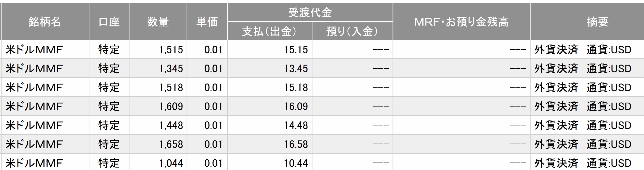Image resolution: width=644 pixels, height=170 pixels.
Task: Select the payment amount 15.18
Action: click(x=296, y=87)
